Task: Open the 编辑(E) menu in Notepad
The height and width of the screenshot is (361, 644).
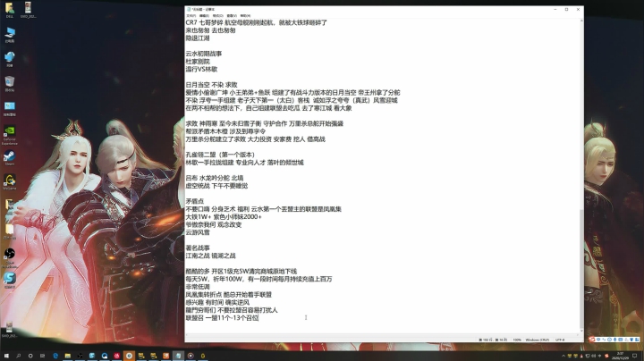Action: coord(204,15)
